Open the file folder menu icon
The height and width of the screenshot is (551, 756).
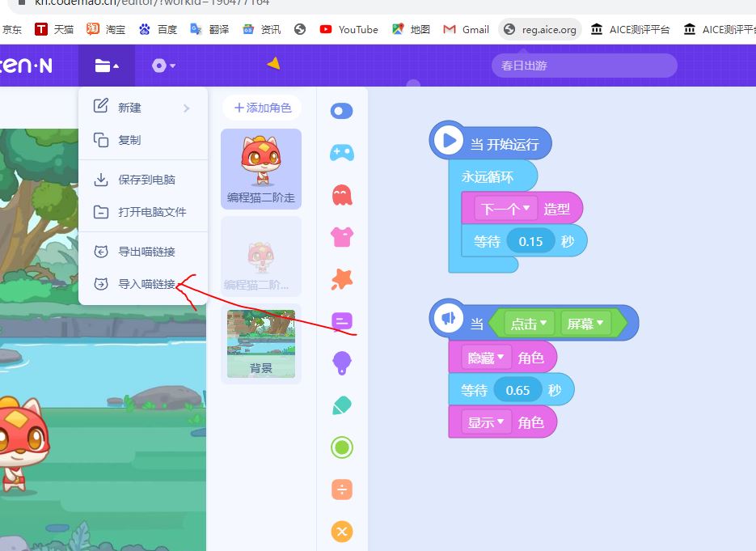[107, 66]
